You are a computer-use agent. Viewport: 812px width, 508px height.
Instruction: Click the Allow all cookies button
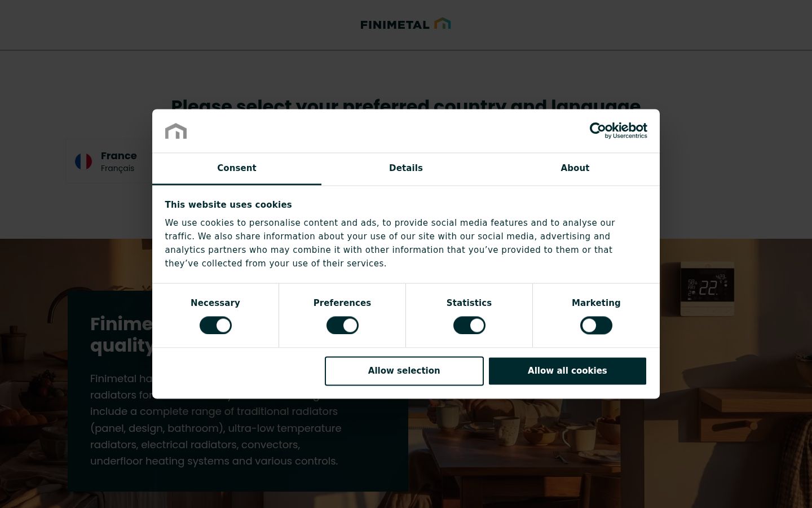click(x=567, y=371)
